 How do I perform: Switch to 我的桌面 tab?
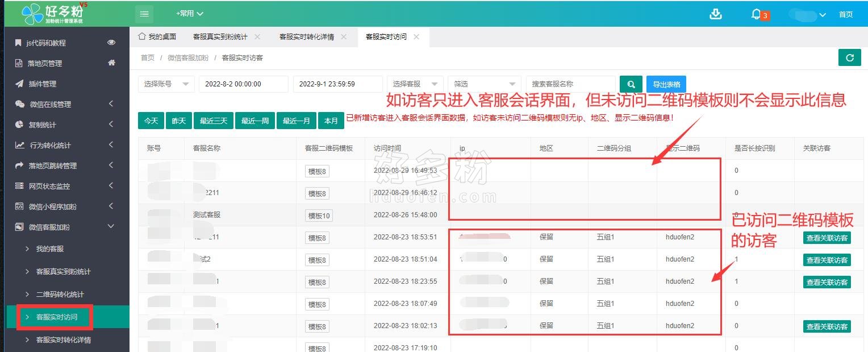157,36
